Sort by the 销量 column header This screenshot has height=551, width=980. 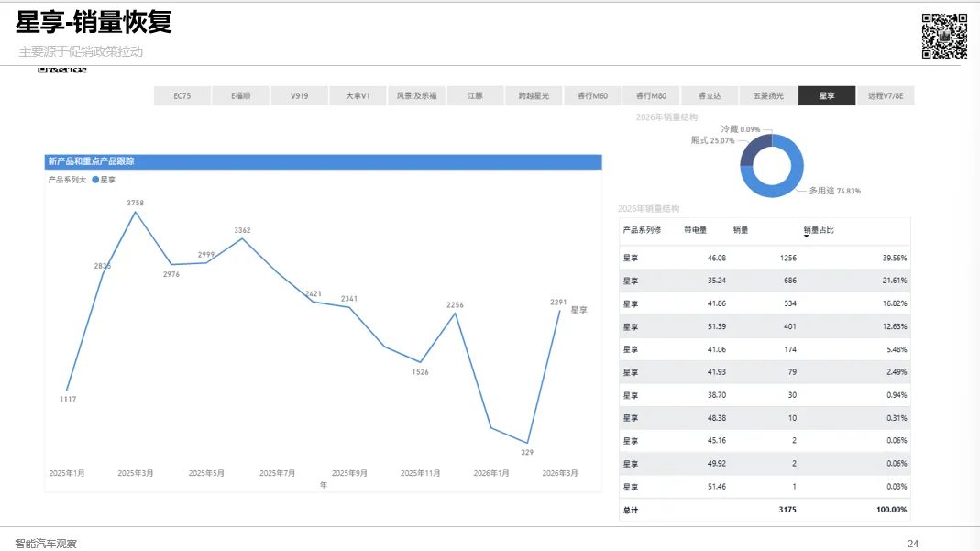pyautogui.click(x=741, y=230)
